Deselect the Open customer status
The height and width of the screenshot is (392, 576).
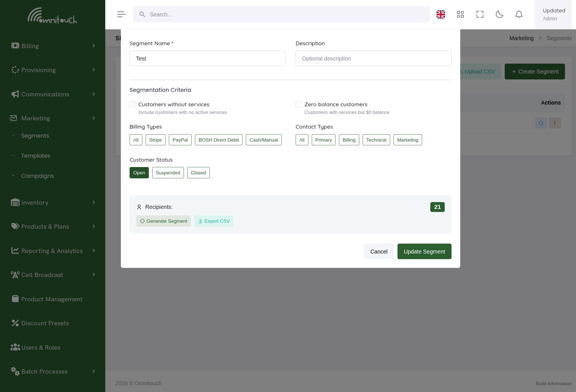tap(139, 173)
